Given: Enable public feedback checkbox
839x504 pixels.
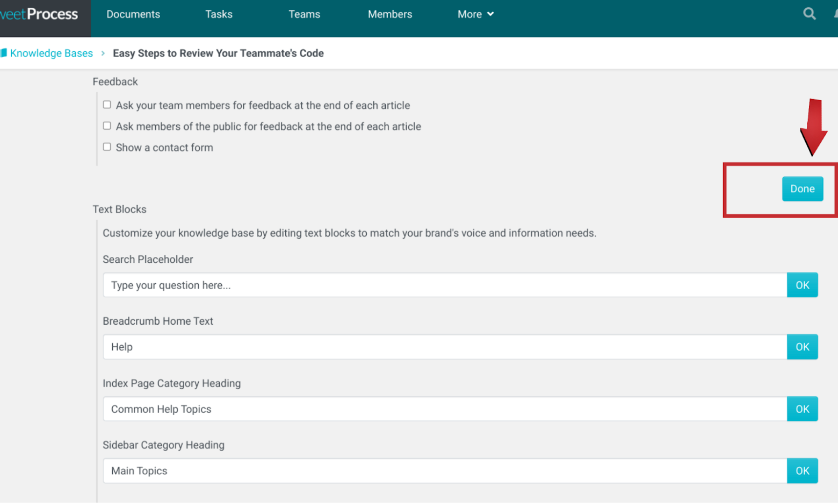Looking at the screenshot, I should [107, 126].
